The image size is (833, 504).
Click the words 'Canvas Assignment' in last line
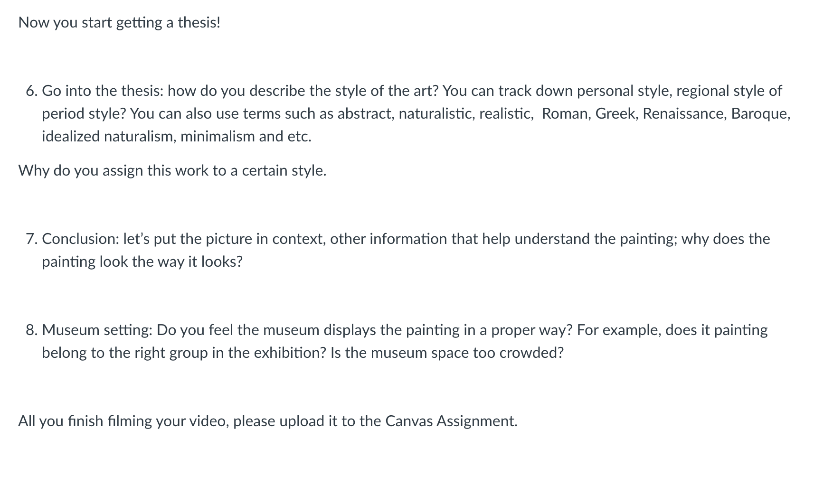click(450, 421)
